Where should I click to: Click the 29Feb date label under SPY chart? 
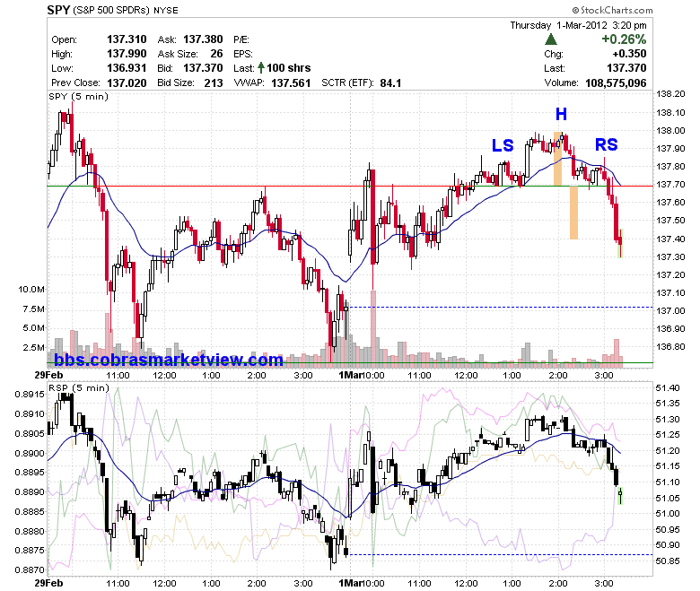point(49,375)
